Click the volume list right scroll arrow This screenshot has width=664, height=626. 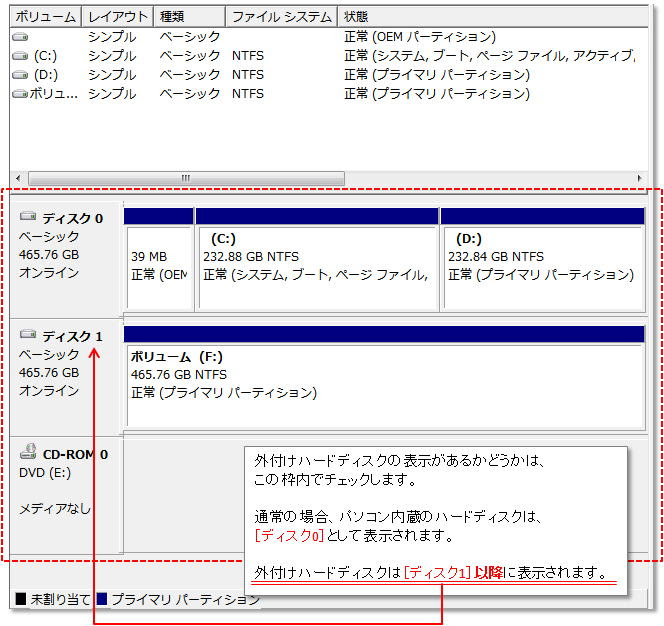pyautogui.click(x=639, y=178)
